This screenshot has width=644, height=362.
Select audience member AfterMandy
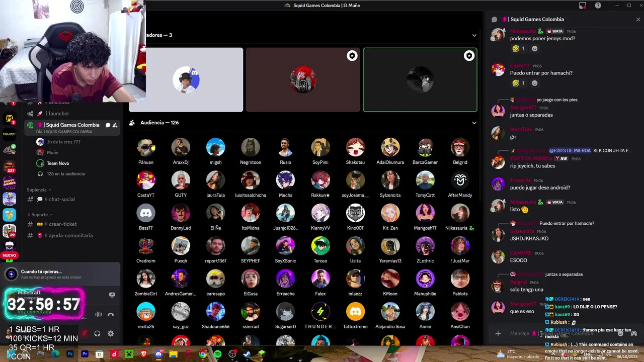pos(460,185)
